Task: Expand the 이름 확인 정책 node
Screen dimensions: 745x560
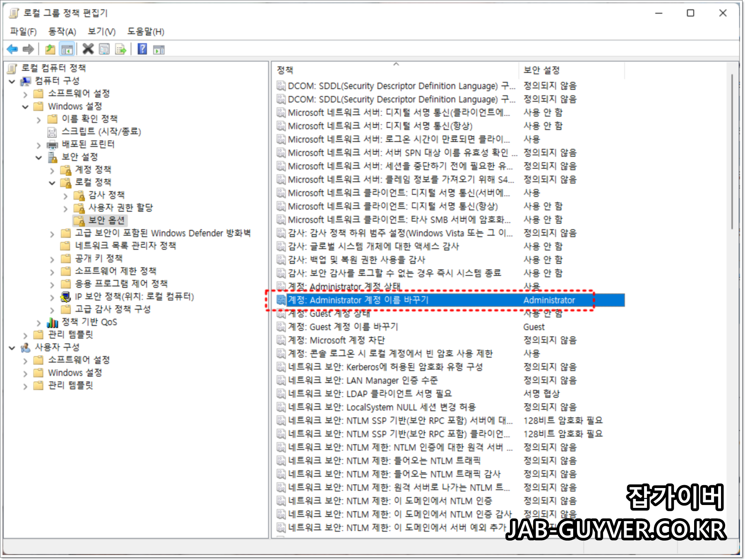Action: [38, 120]
